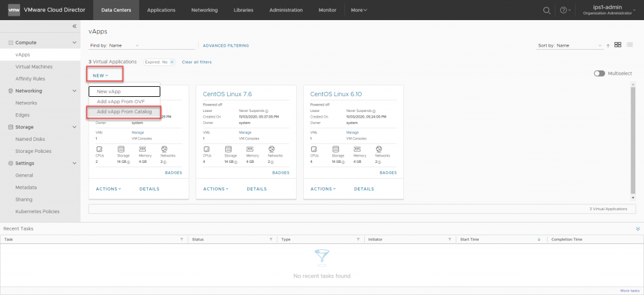The width and height of the screenshot is (644, 295).
Task: Enable the Multiselect toggle
Action: [599, 74]
